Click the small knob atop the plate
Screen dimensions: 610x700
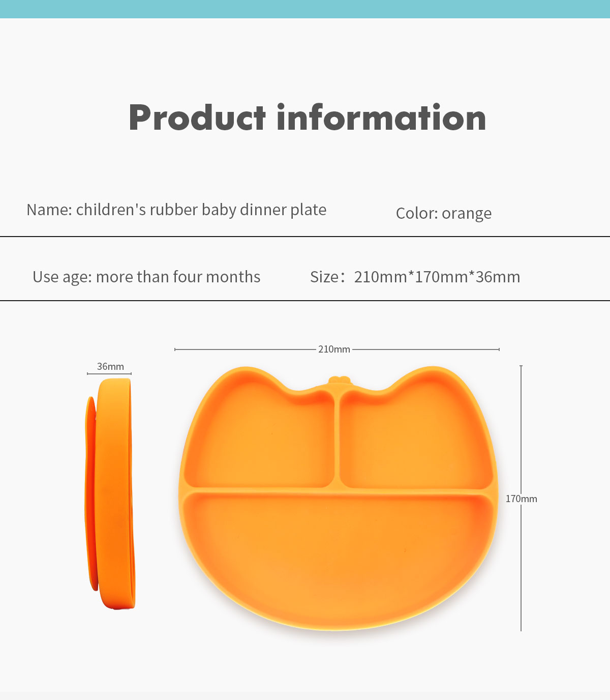[x=340, y=380]
